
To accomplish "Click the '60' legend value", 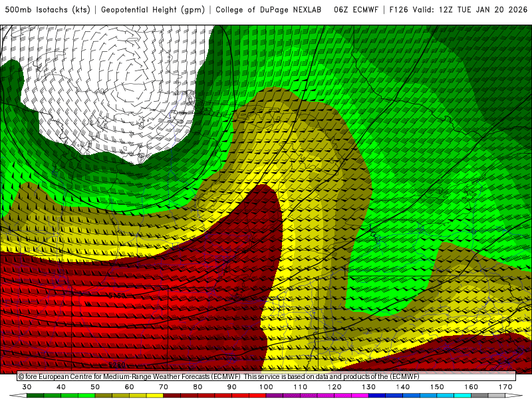I will coord(129,387).
